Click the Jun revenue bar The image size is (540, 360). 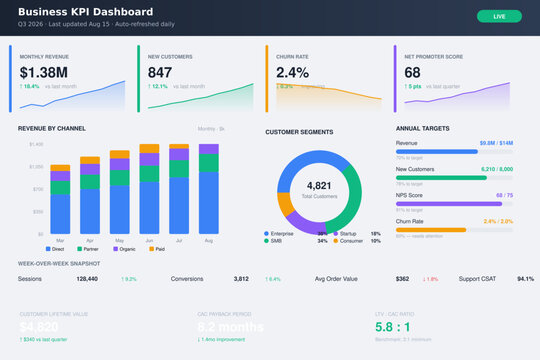[149, 189]
